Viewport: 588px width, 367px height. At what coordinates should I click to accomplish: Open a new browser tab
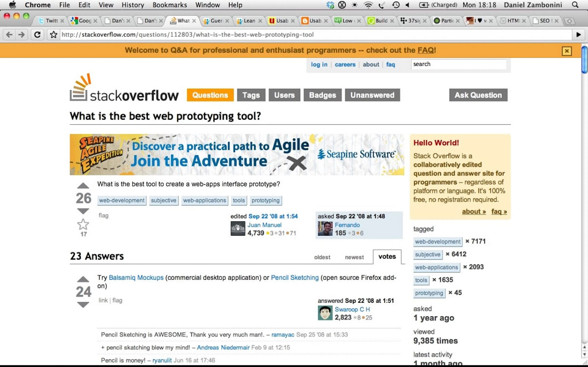pyautogui.click(x=569, y=21)
